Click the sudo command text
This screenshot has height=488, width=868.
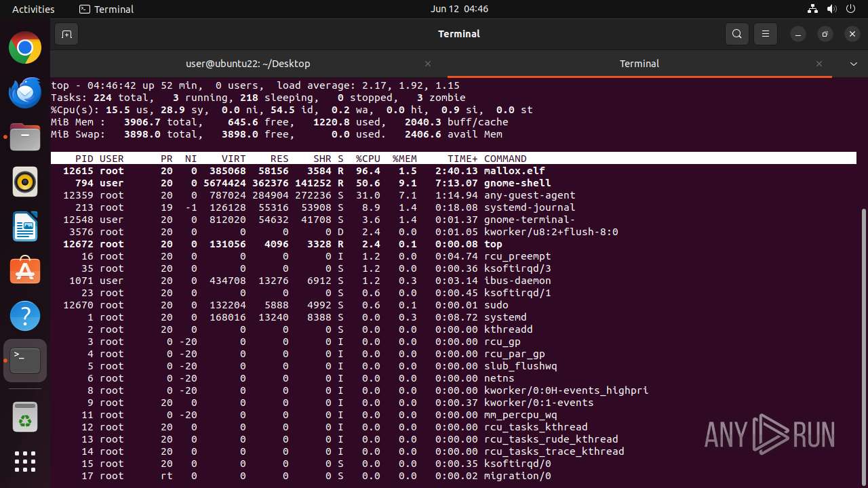[x=496, y=305]
